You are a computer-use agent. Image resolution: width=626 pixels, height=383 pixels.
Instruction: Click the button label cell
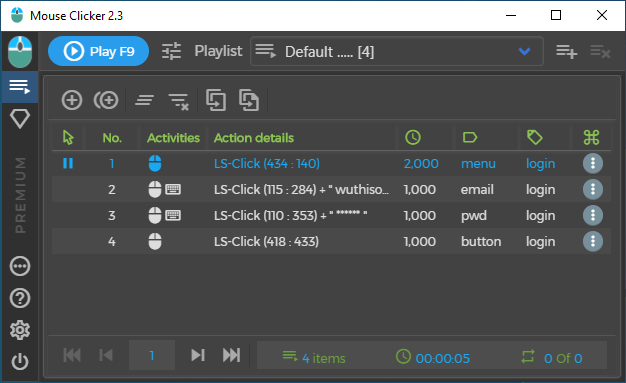coord(481,241)
